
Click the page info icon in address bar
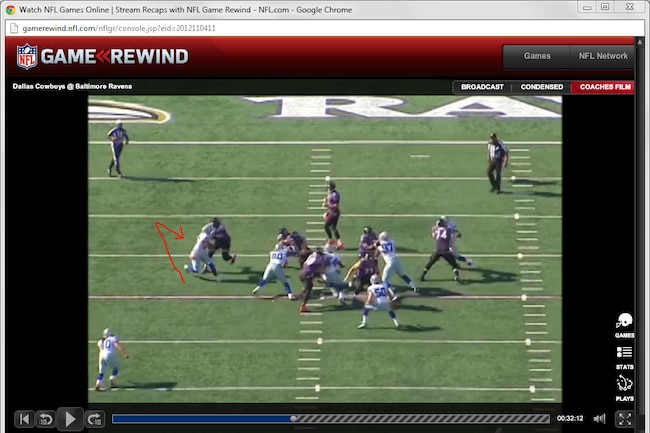[14, 28]
